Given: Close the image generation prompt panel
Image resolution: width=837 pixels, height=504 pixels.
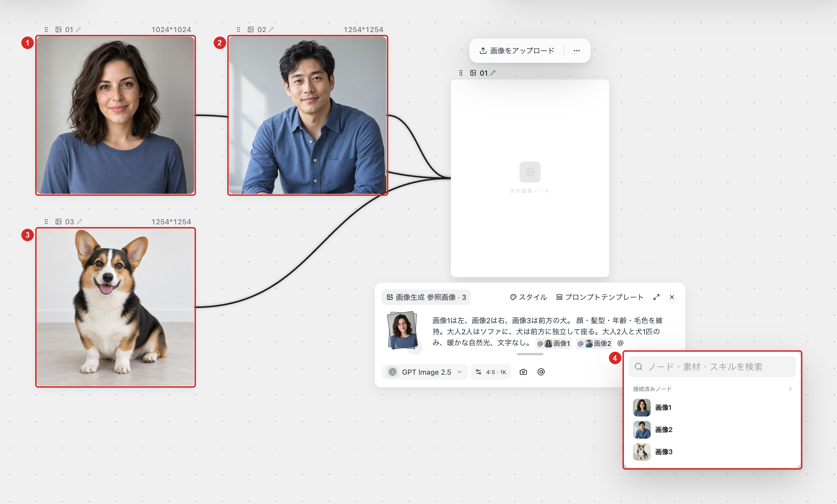Looking at the screenshot, I should coord(672,297).
